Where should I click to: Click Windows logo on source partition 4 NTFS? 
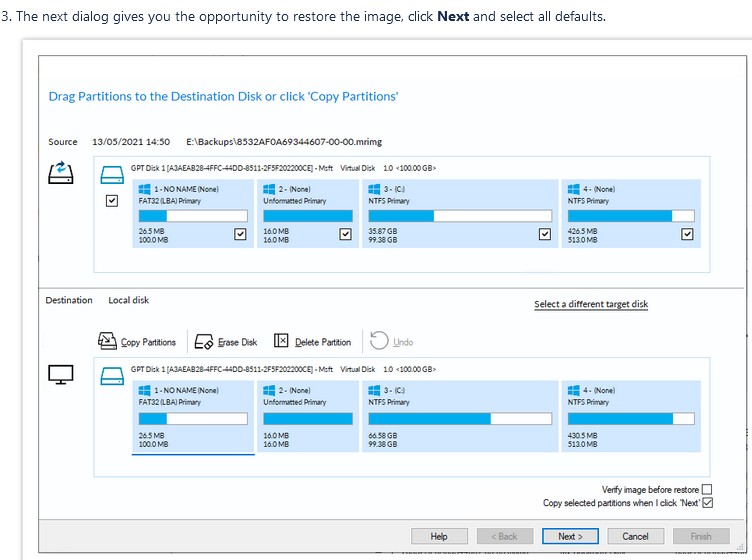pos(574,189)
